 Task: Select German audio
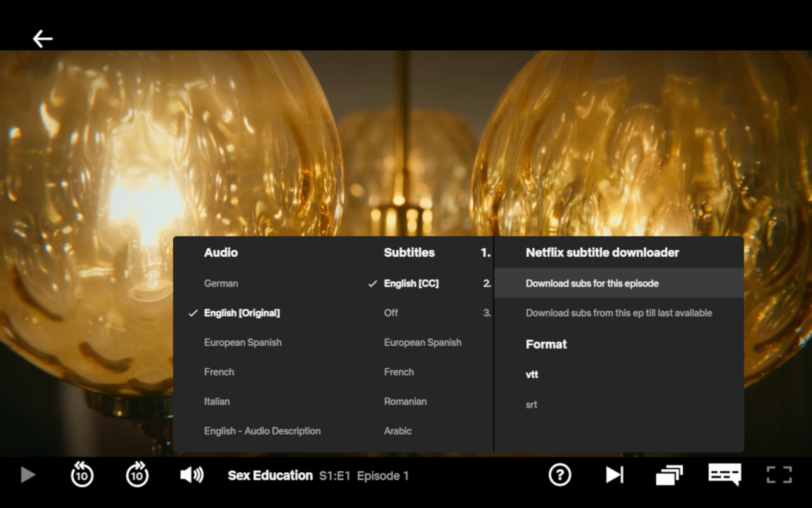[221, 283]
